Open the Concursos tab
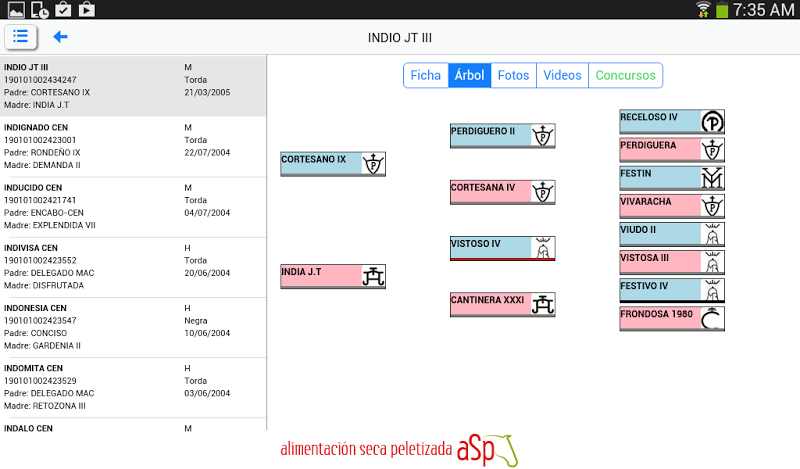The image size is (800, 469). tap(625, 76)
